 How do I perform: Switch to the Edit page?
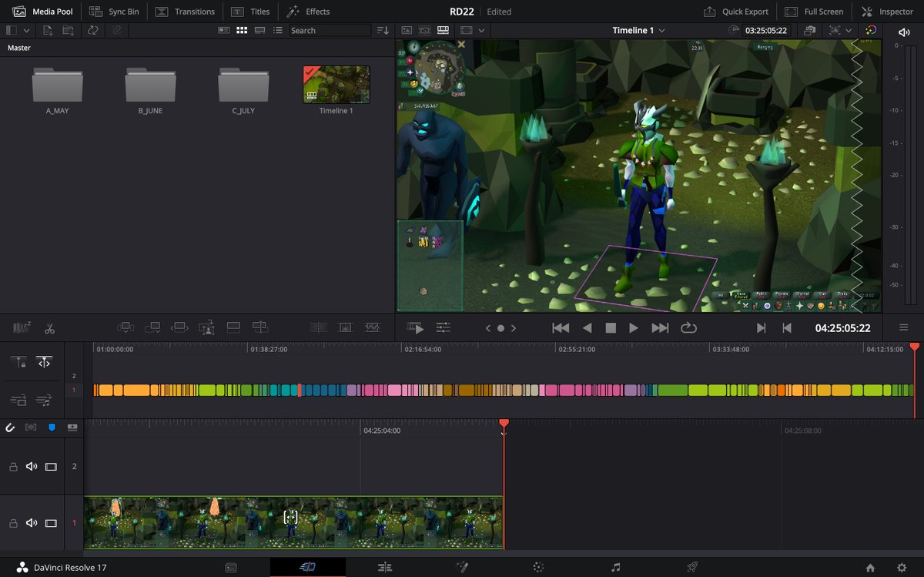(384, 568)
